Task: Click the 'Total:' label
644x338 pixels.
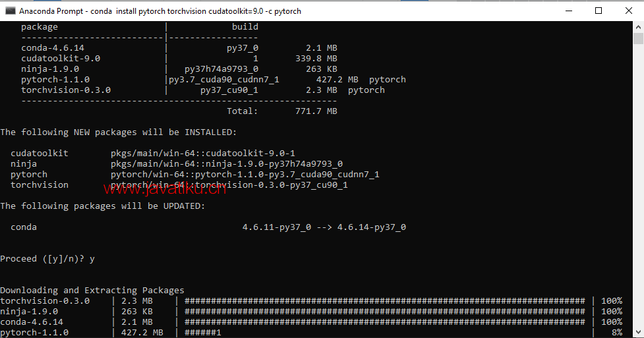Action: [x=243, y=111]
